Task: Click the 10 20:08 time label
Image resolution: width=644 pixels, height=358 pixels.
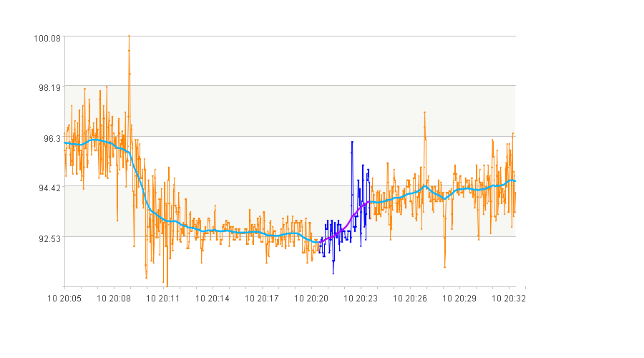Action: coord(113,299)
